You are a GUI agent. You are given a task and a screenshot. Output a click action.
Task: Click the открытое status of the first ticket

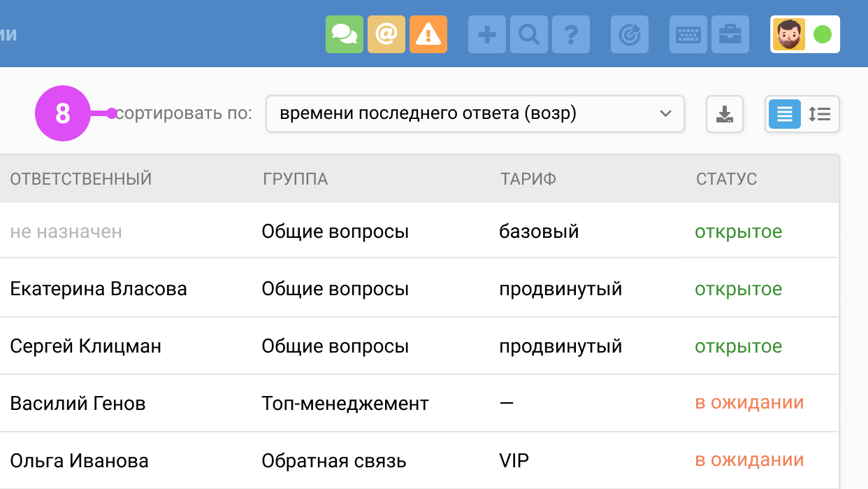coord(739,232)
